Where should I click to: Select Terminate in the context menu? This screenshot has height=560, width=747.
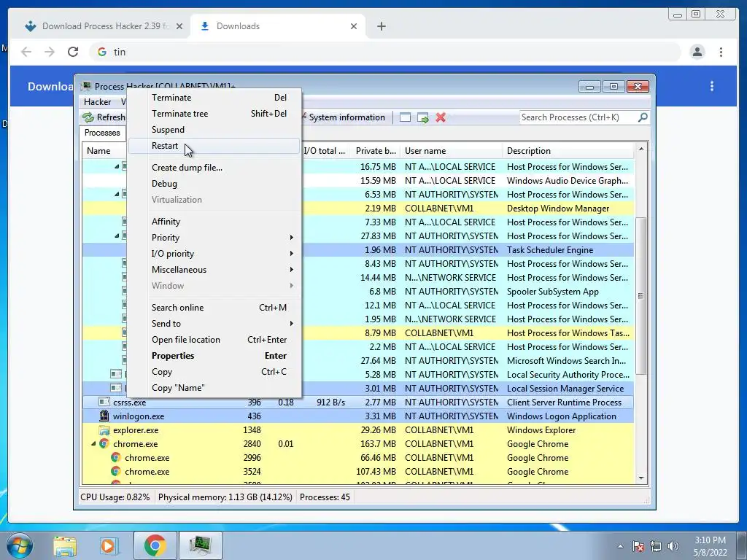click(x=215, y=98)
